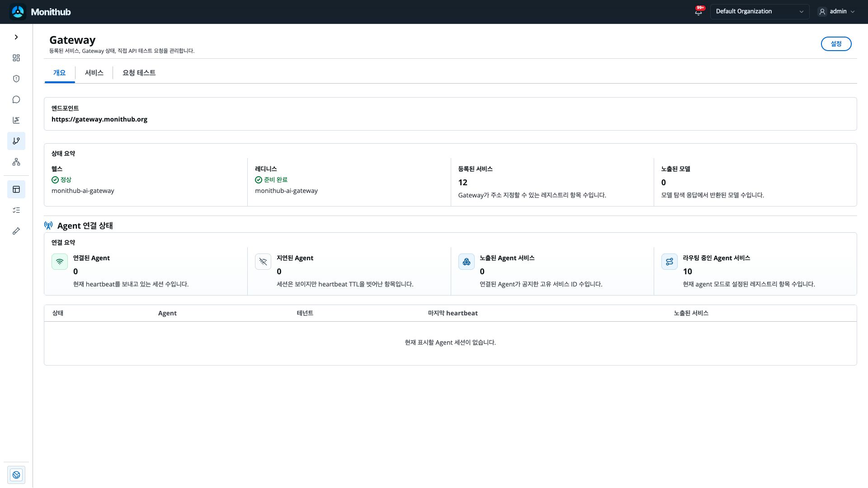Open the pencil ruler icon in sidebar
Image resolution: width=868 pixels, height=488 pixels.
click(x=16, y=231)
